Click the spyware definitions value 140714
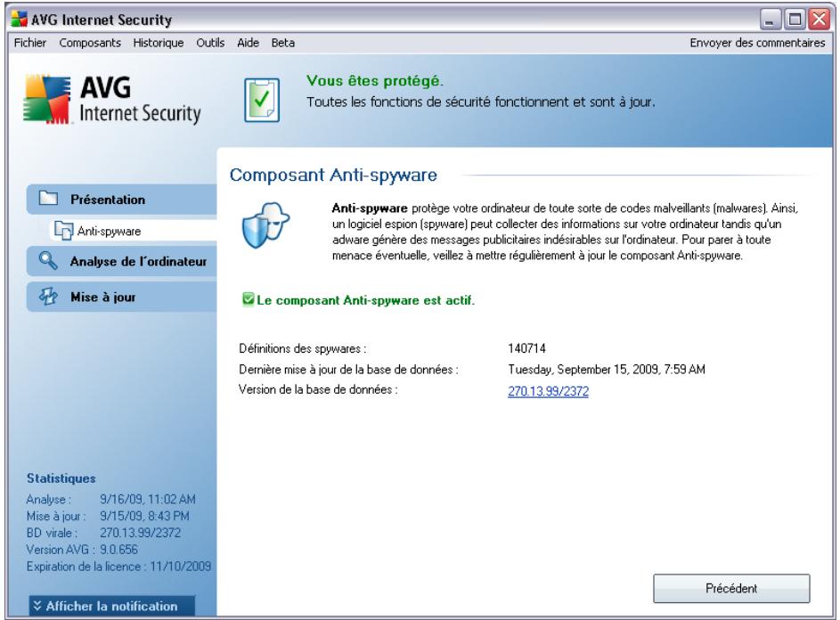Viewport: 840px width, 620px height. tap(526, 348)
